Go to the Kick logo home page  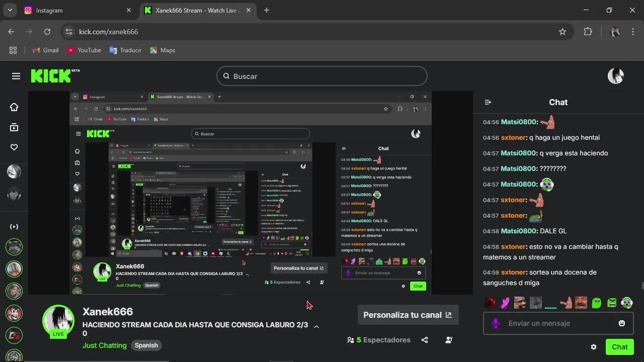(x=55, y=76)
